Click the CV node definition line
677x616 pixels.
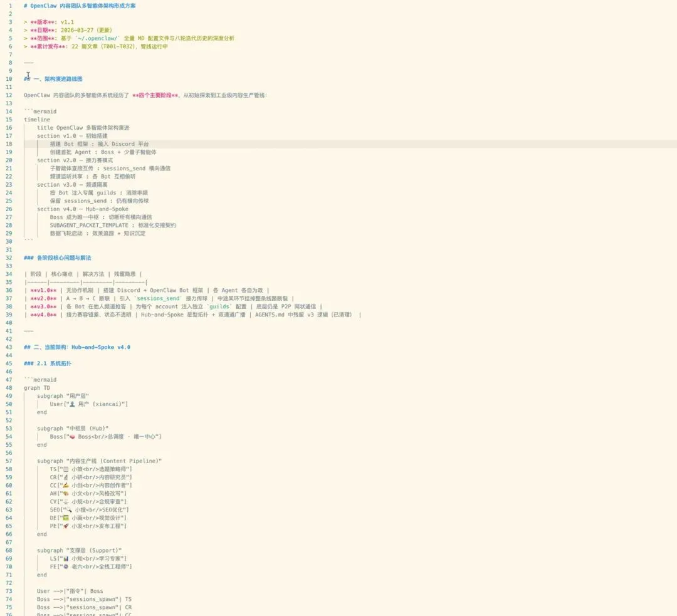[88, 501]
